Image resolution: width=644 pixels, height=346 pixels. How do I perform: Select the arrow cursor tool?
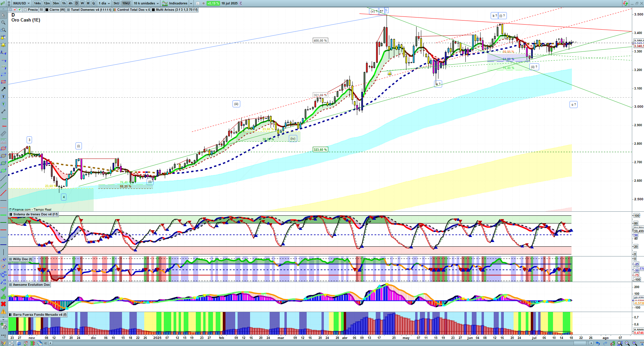[3, 15]
